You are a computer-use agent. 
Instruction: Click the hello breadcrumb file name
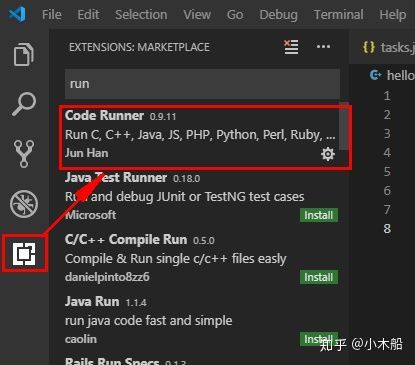401,75
